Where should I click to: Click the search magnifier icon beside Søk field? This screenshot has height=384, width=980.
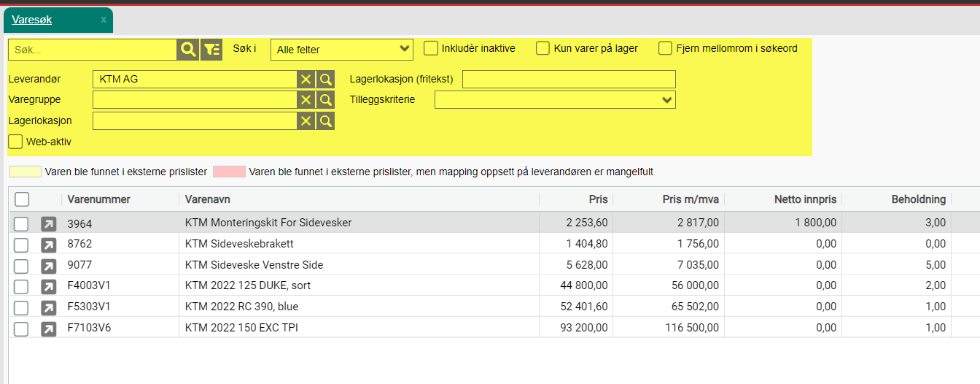188,50
